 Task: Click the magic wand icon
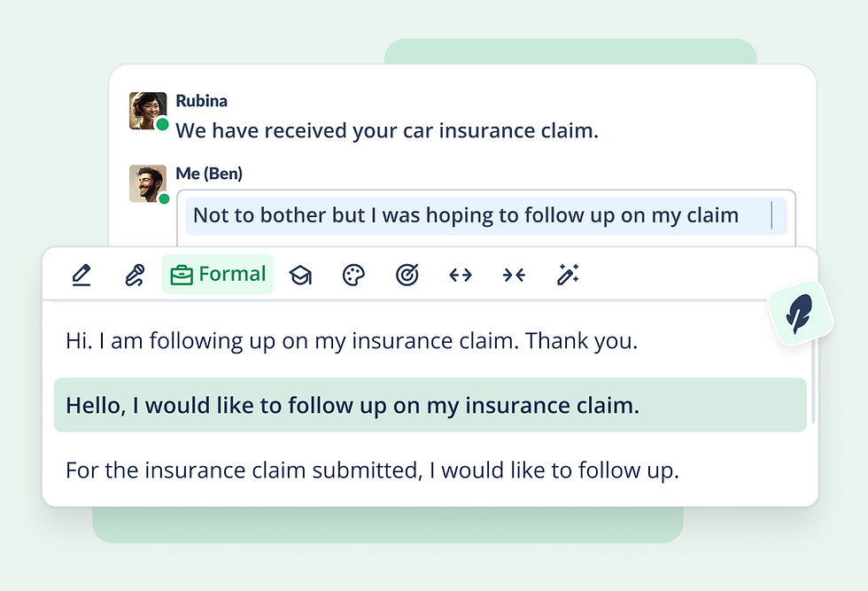(567, 276)
